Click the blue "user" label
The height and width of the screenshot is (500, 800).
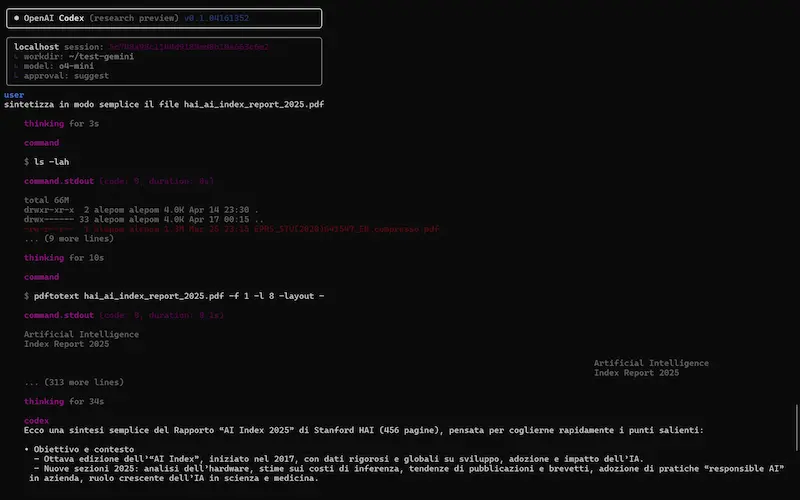tap(14, 95)
